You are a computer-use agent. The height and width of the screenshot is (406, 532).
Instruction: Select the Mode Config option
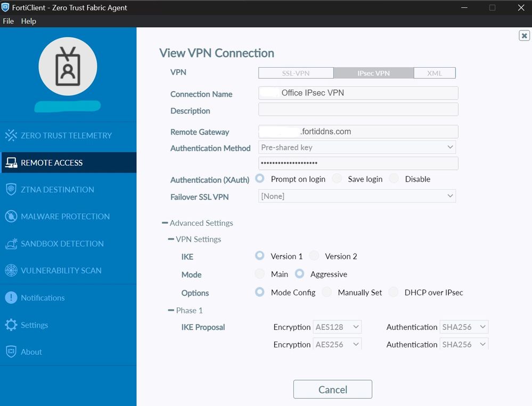(260, 292)
